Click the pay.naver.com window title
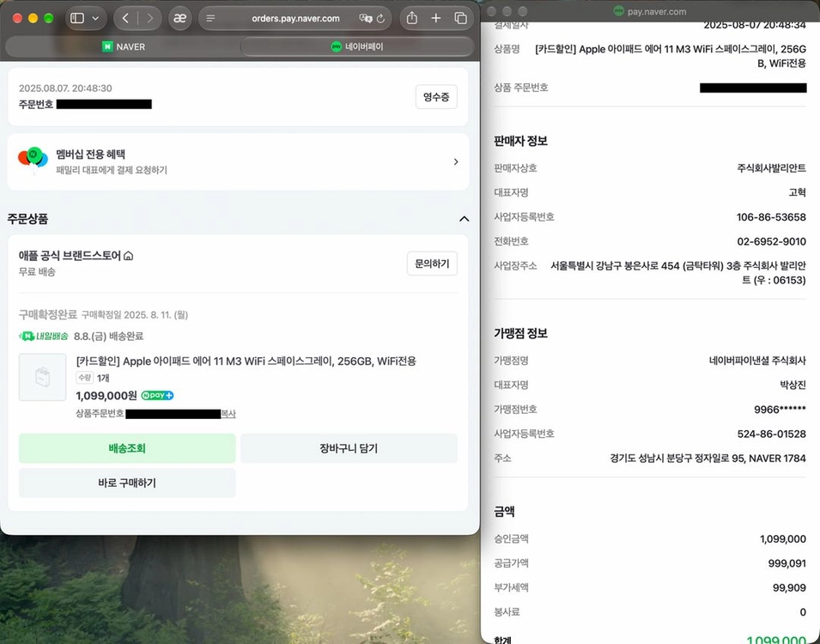This screenshot has height=644, width=820. click(x=657, y=11)
